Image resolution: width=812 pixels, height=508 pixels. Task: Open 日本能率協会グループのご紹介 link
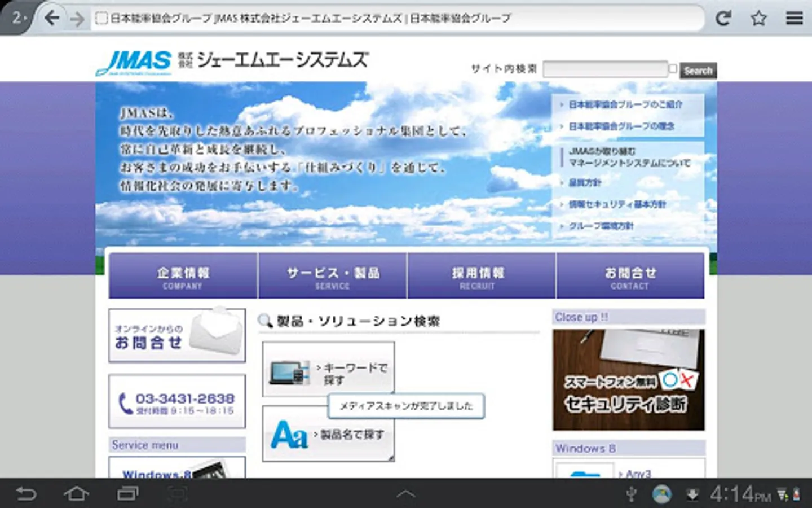625,104
